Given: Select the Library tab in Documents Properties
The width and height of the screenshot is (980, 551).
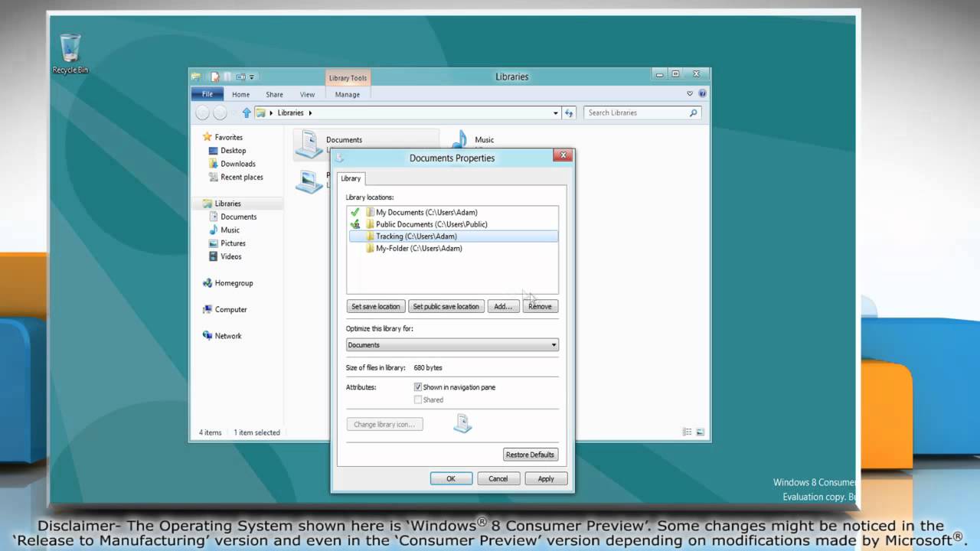Looking at the screenshot, I should [351, 178].
